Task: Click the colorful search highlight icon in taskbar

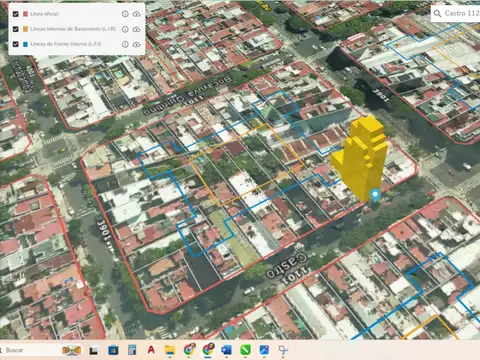Action: coord(72,350)
